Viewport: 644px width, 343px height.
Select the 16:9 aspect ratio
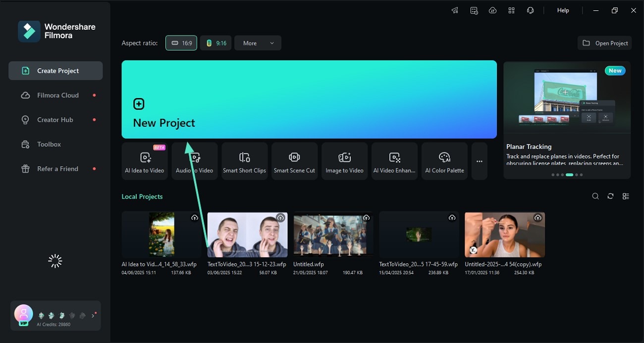pos(181,43)
